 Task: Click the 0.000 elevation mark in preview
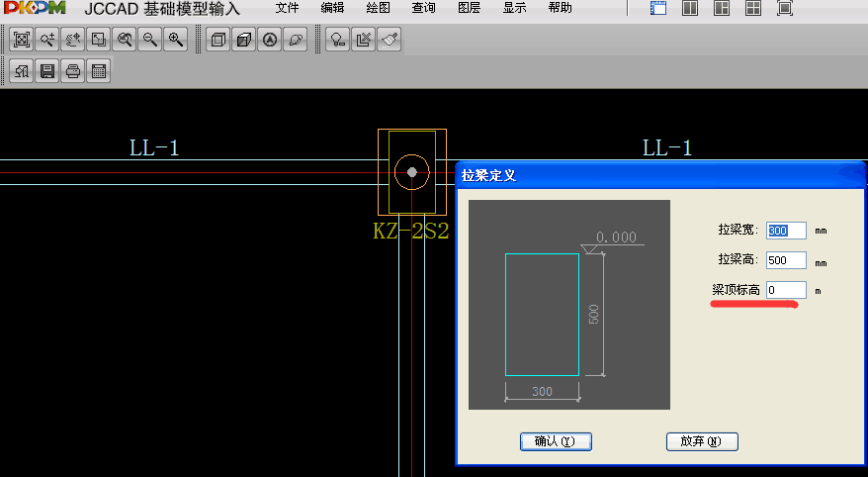click(616, 238)
